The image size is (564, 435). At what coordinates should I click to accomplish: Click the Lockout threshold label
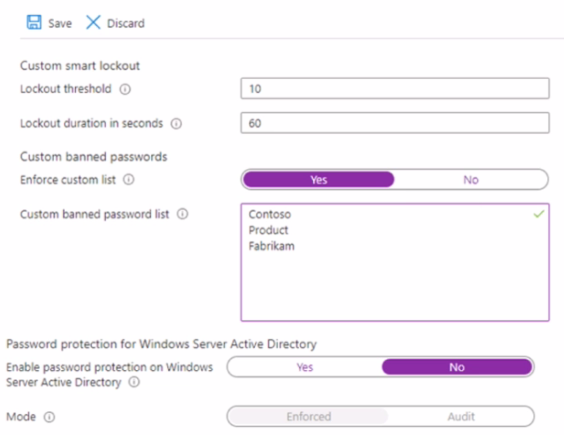pyautogui.click(x=66, y=89)
